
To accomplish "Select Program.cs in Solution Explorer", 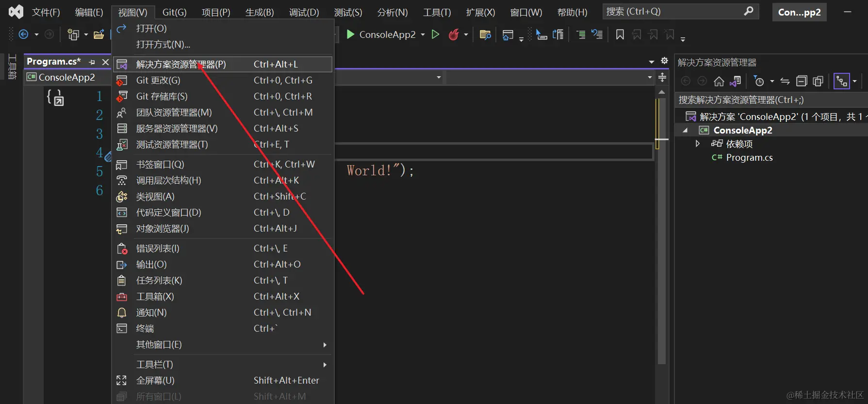I will (749, 157).
